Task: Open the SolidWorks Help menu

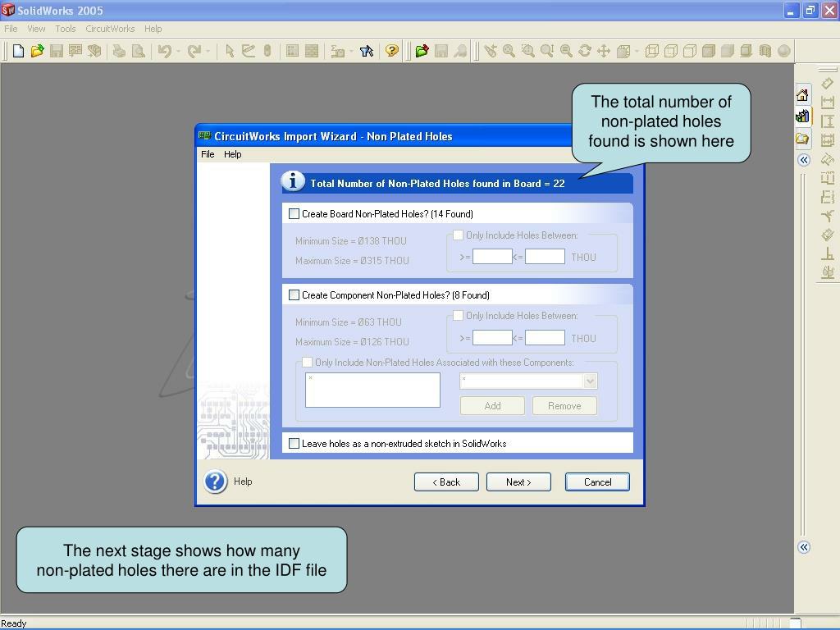Action: tap(153, 29)
